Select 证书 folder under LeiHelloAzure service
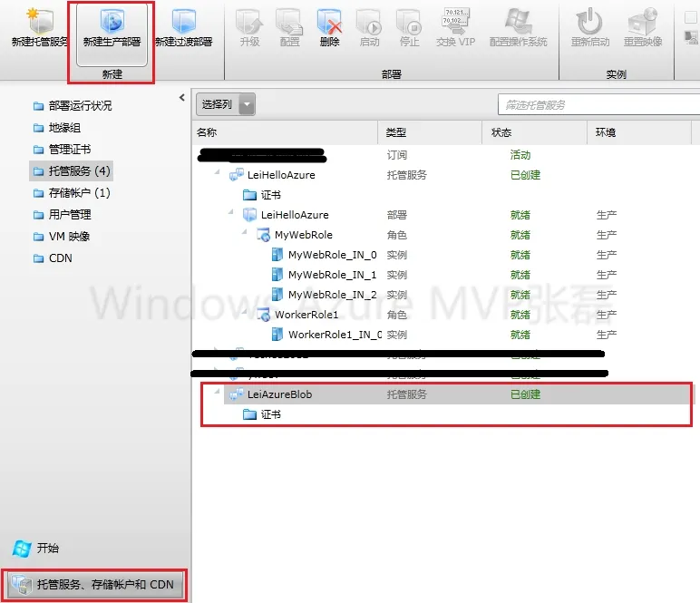 262,195
